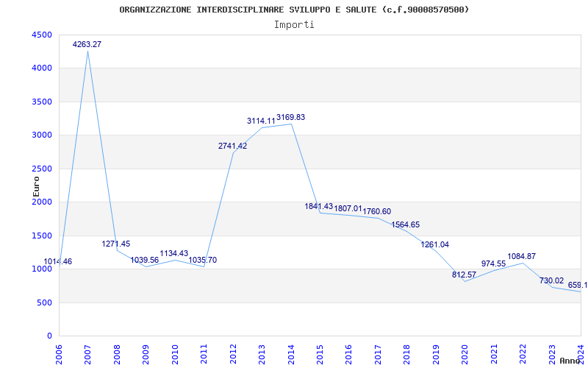Click the 1807.01 data label
588x368 pixels.
tap(348, 208)
